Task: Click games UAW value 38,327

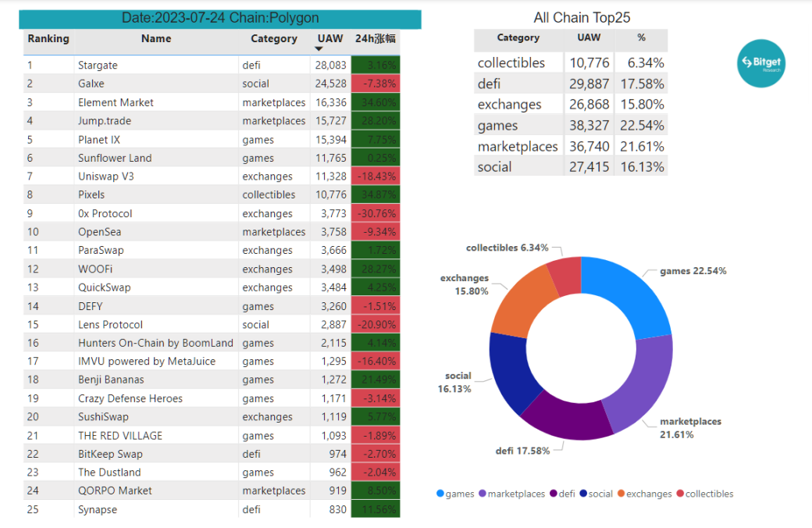Action: tap(589, 126)
